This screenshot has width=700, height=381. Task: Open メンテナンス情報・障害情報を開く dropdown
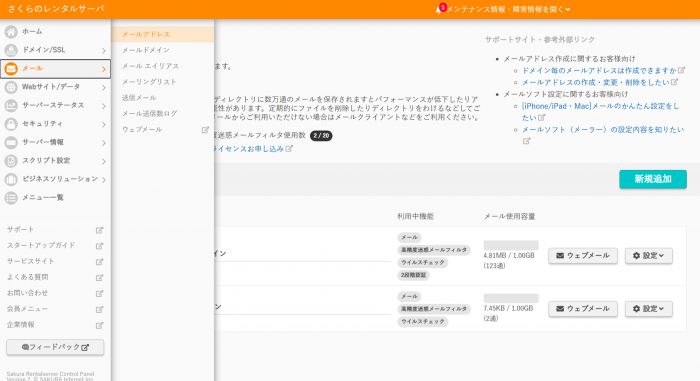coord(508,9)
